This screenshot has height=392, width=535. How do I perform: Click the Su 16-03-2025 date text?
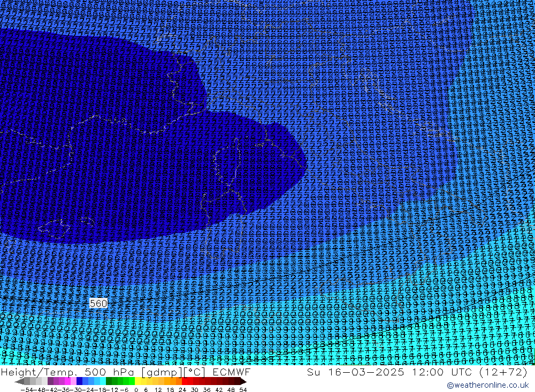click(356, 372)
